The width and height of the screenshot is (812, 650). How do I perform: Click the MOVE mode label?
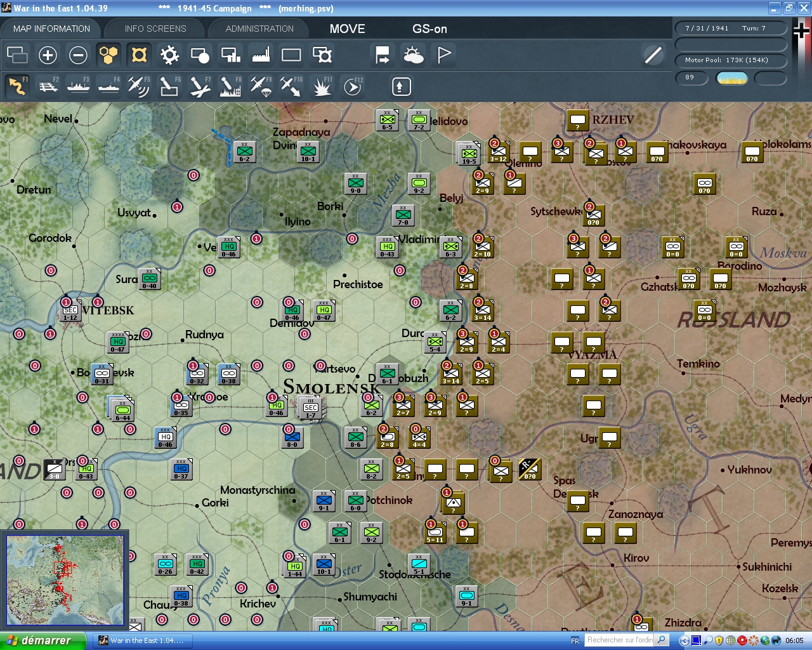click(347, 29)
